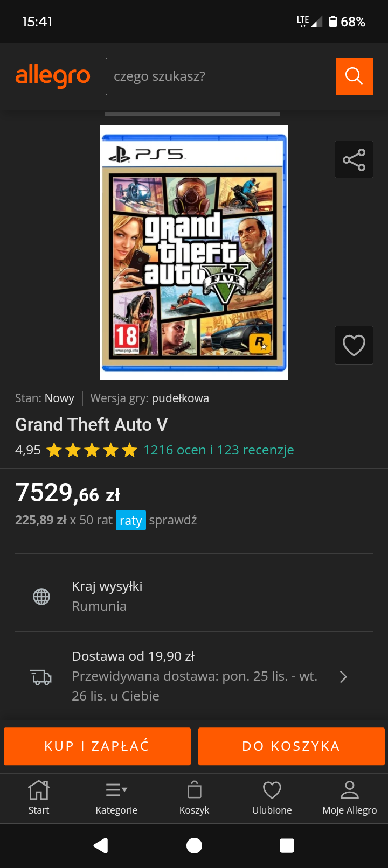Share this Grand Theft Auto V listing
This screenshot has height=868, width=388.
[x=354, y=159]
